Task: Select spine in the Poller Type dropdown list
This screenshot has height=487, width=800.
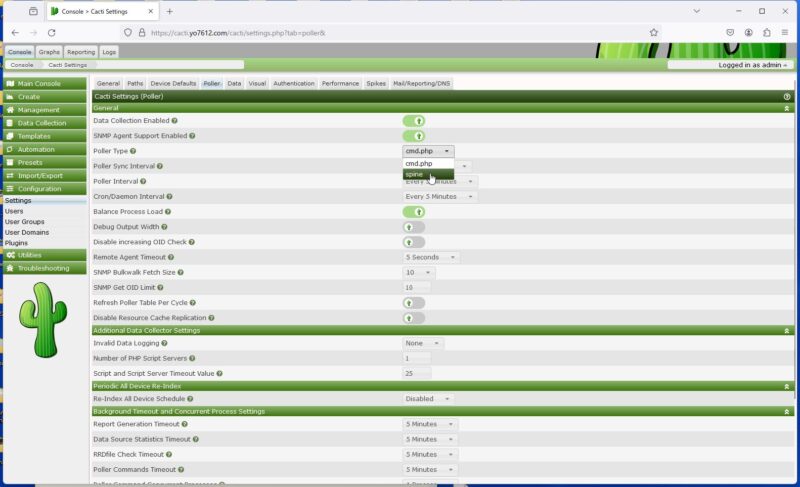Action: pyautogui.click(x=428, y=174)
